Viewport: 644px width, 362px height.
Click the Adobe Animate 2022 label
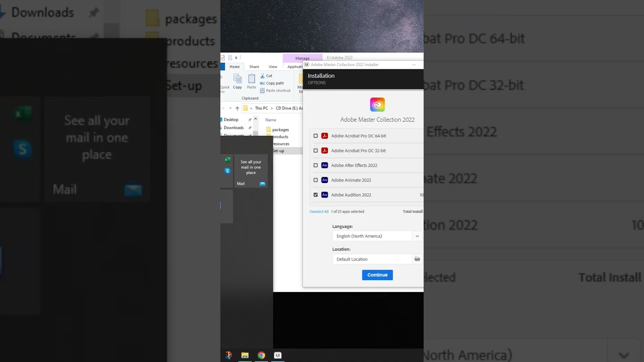351,180
